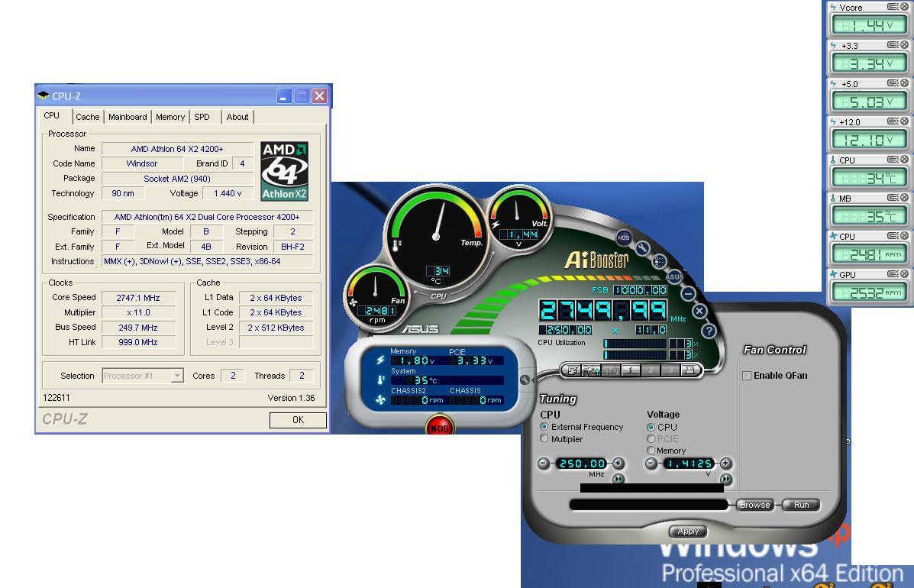Click the question mark help icon in AI Booster
Viewport: 914px width, 588px height.
[709, 331]
